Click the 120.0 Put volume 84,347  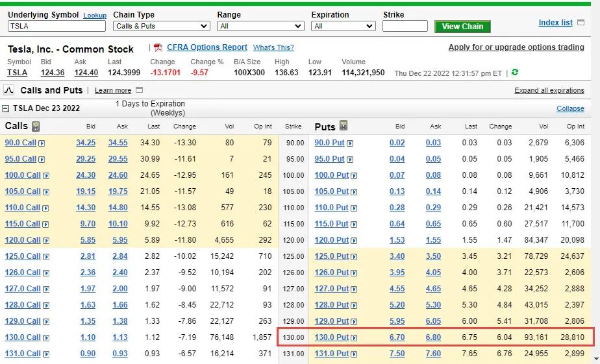536,240
